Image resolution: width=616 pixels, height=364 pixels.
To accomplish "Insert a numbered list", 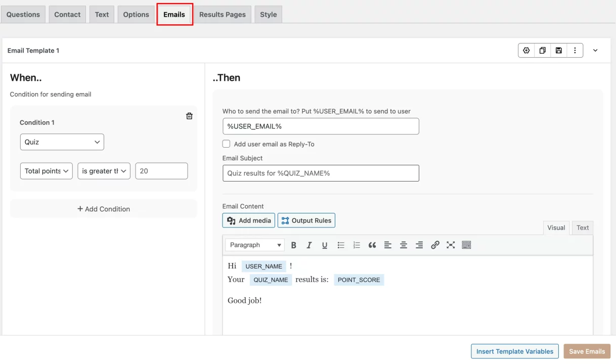I will coord(356,245).
